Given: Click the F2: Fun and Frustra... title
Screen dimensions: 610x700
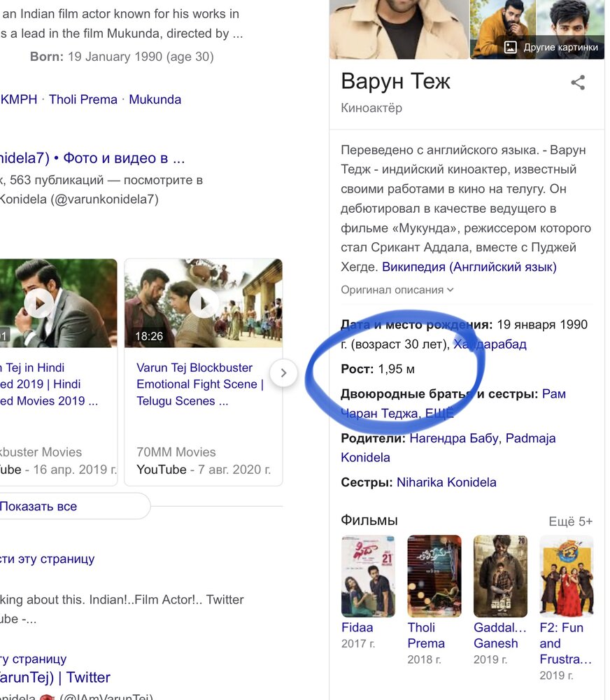Looking at the screenshot, I should (566, 643).
